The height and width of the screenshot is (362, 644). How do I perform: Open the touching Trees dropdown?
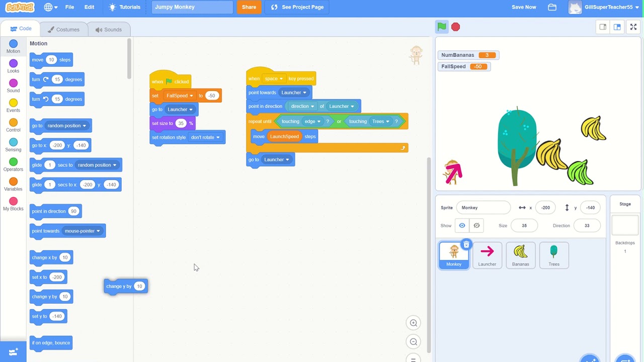click(x=381, y=121)
